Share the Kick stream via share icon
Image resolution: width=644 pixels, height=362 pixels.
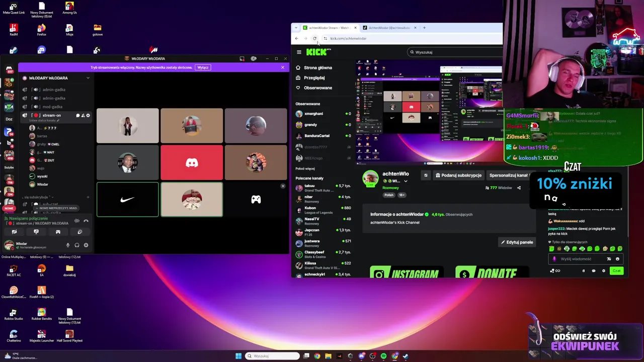519,188
